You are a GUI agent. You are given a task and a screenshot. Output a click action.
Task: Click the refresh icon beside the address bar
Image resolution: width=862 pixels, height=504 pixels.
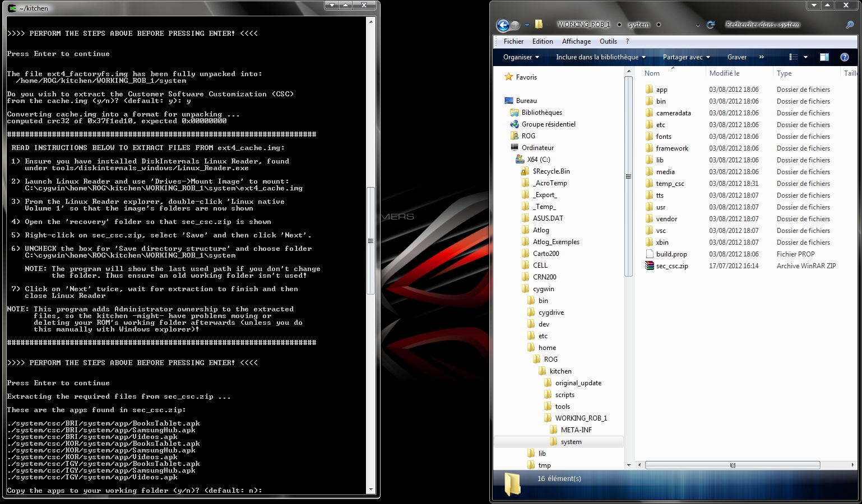(x=711, y=25)
